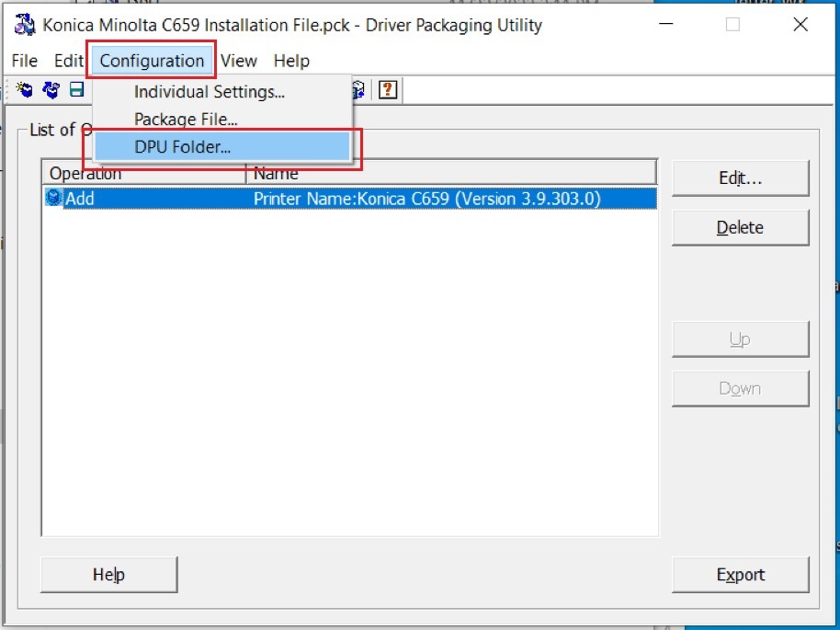
Task: Choose Individual Settings... from the menu
Action: (209, 92)
